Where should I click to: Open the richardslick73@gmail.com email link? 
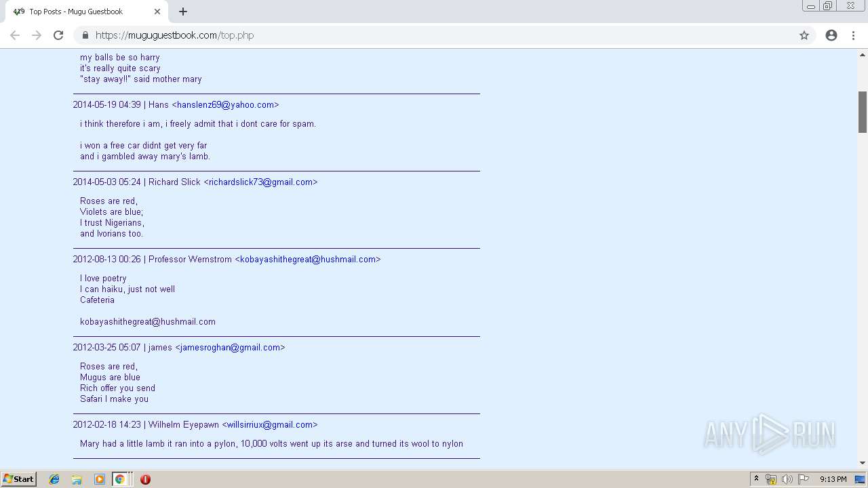(260, 182)
